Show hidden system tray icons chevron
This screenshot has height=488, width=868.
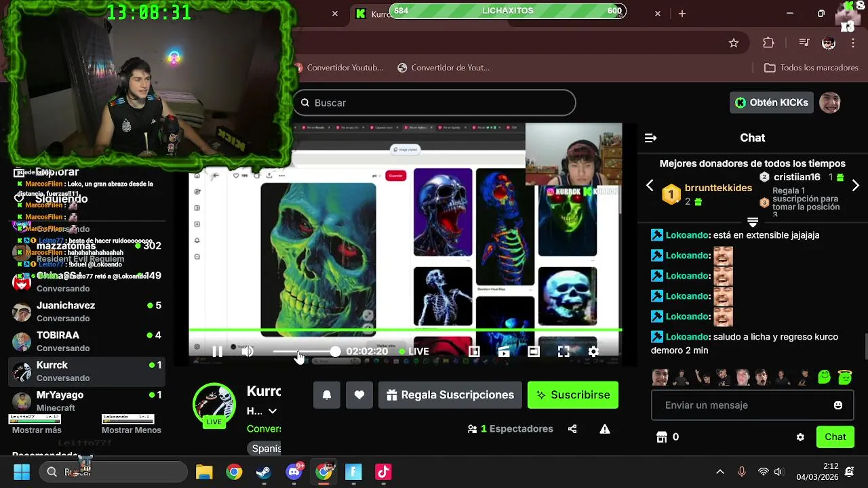coord(720,472)
